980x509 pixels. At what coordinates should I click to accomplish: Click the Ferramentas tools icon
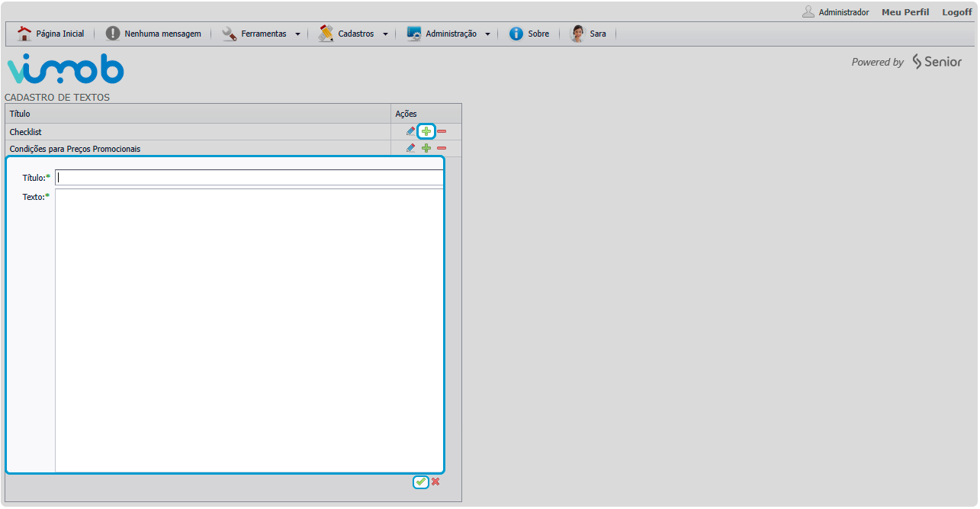[229, 34]
